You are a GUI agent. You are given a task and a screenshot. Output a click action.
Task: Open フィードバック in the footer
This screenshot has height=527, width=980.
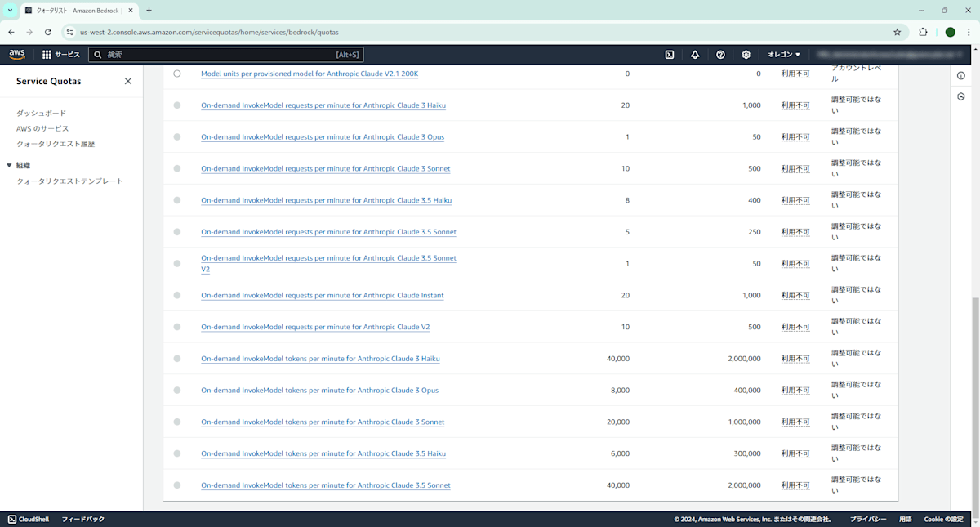click(82, 519)
